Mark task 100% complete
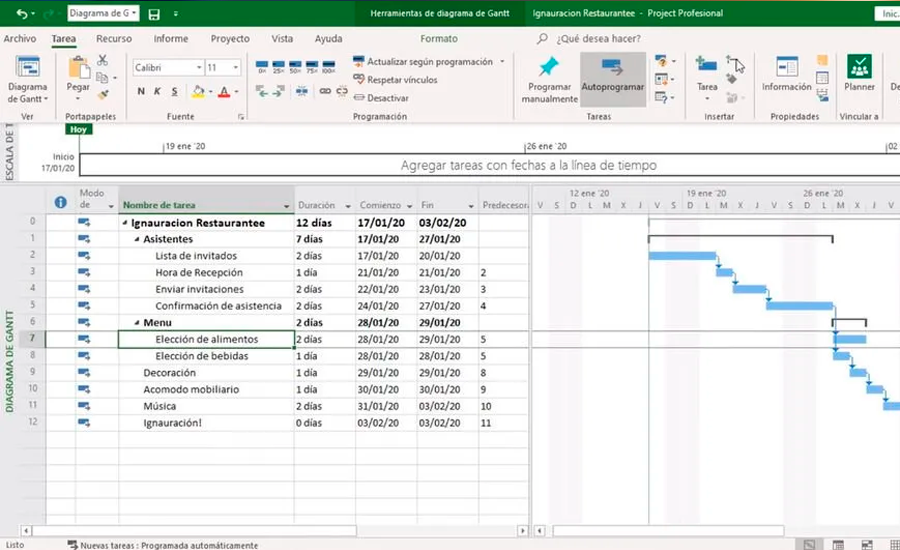The width and height of the screenshot is (900, 550). tap(329, 67)
